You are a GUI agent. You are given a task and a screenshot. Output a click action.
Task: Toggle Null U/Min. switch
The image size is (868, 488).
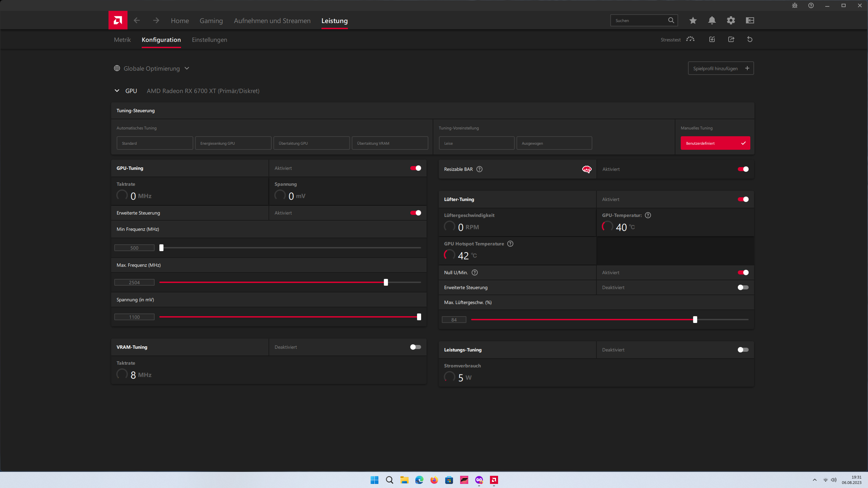pos(743,272)
